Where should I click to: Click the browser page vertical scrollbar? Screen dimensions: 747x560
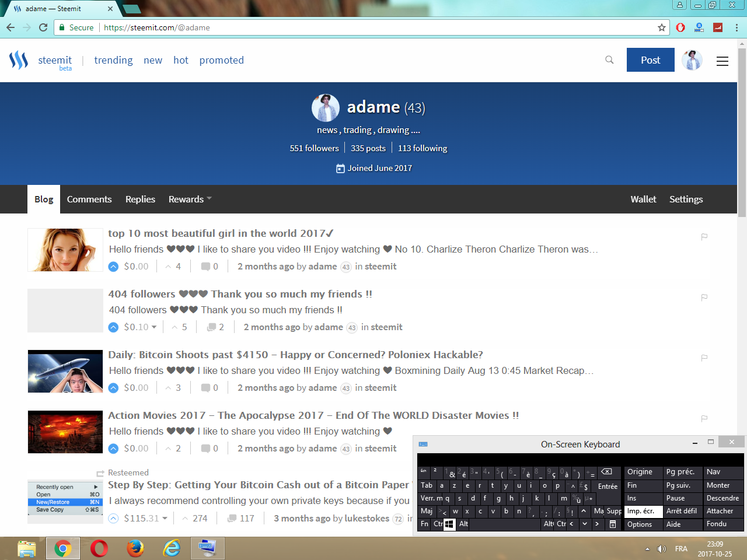pyautogui.click(x=742, y=133)
